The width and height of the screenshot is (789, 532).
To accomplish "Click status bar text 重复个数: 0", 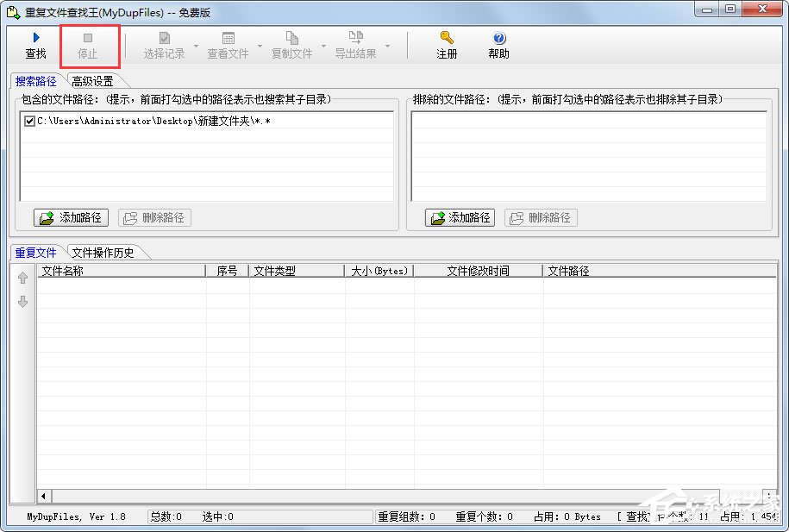I will (484, 516).
